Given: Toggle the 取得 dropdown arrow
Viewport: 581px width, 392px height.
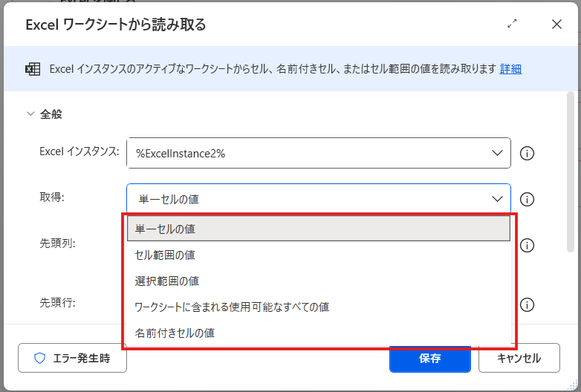Looking at the screenshot, I should coord(497,198).
